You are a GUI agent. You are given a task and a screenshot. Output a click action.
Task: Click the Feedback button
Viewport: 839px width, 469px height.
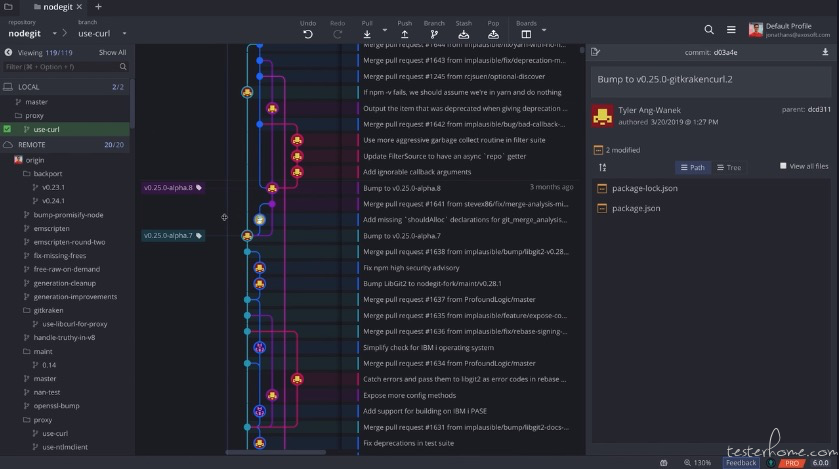[741, 463]
